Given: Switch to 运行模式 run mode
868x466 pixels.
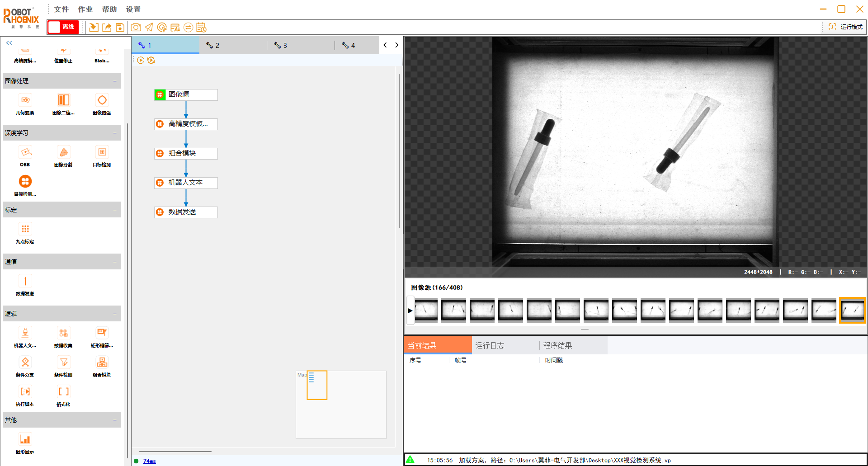Looking at the screenshot, I should (x=845, y=27).
